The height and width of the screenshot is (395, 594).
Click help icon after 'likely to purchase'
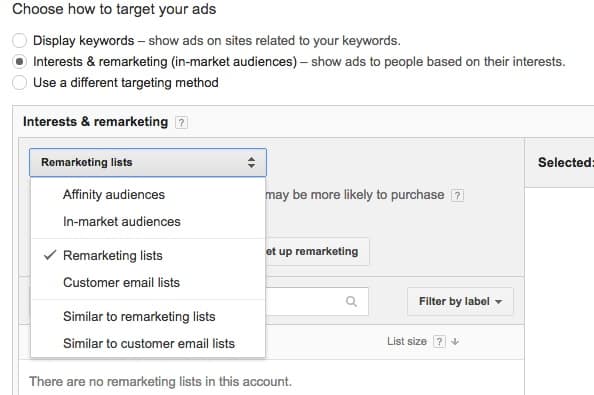[x=457, y=195]
